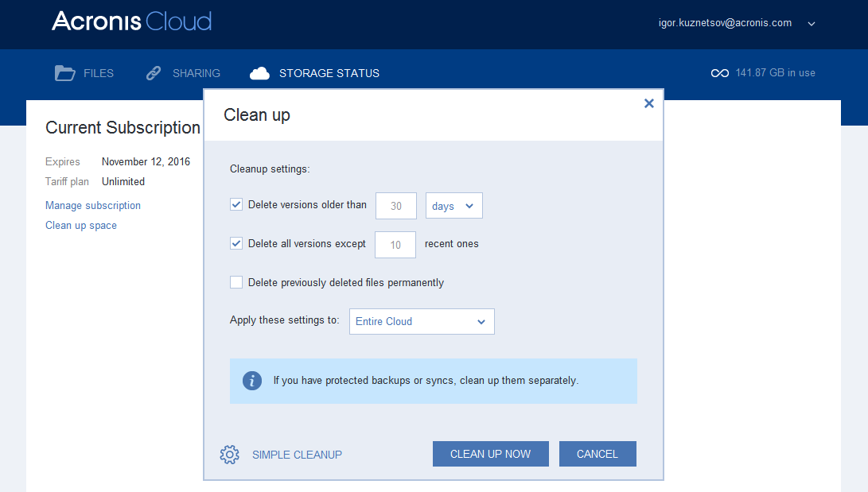Expand the account menu chevron
868x492 pixels.
(x=812, y=24)
